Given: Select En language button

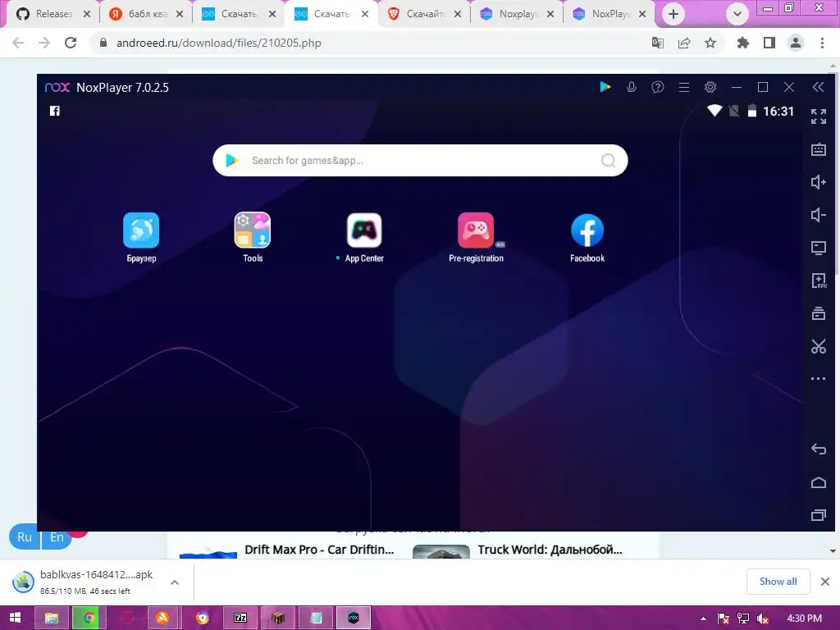Looking at the screenshot, I should pos(57,536).
